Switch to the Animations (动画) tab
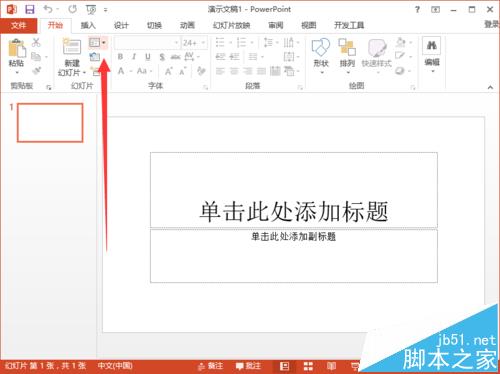Viewport: 500px width, 374px height. tap(187, 25)
